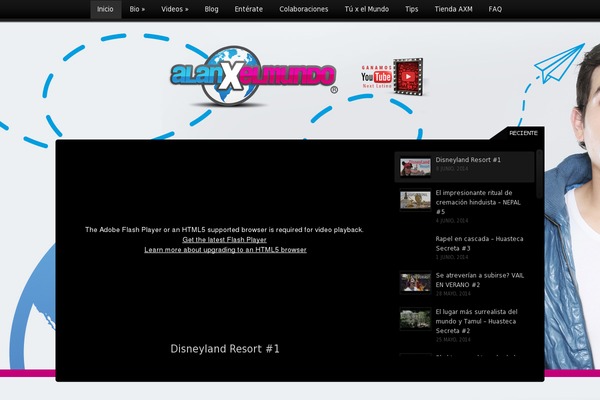Click Get the latest Flash Player link

point(224,240)
